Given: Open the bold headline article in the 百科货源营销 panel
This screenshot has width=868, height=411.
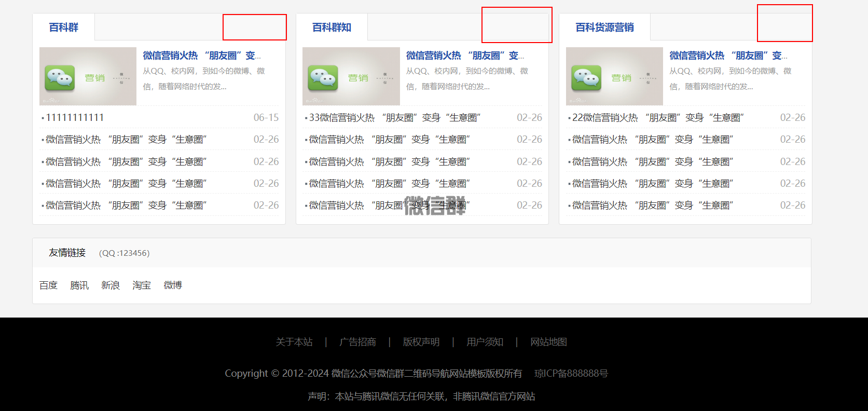Looking at the screenshot, I should [728, 56].
